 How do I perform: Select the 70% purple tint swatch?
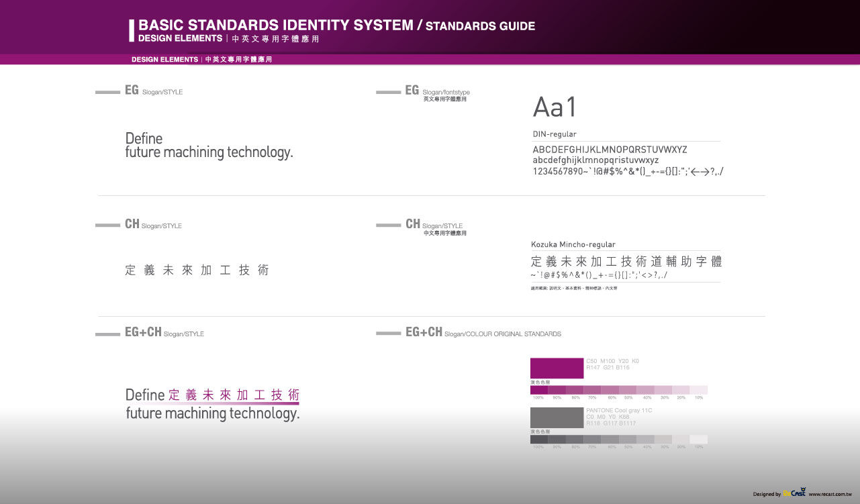coord(592,390)
